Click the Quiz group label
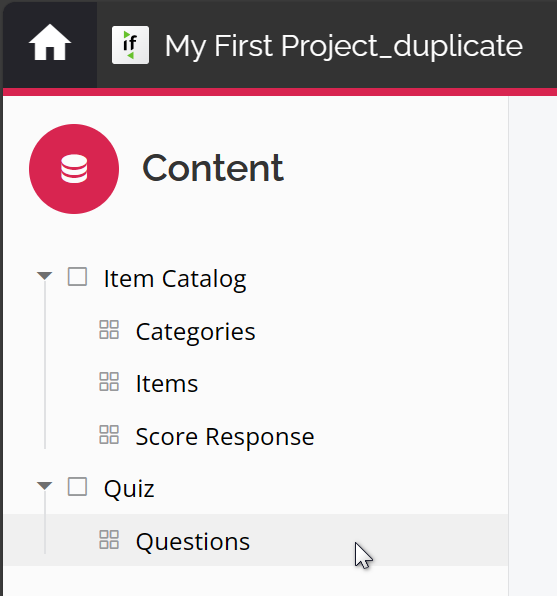This screenshot has height=596, width=557. click(129, 489)
